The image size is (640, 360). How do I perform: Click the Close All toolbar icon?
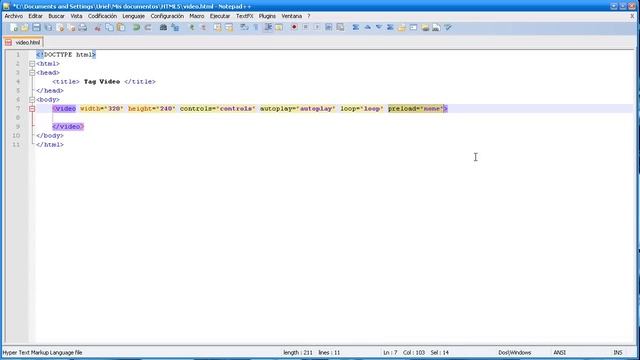[71, 28]
